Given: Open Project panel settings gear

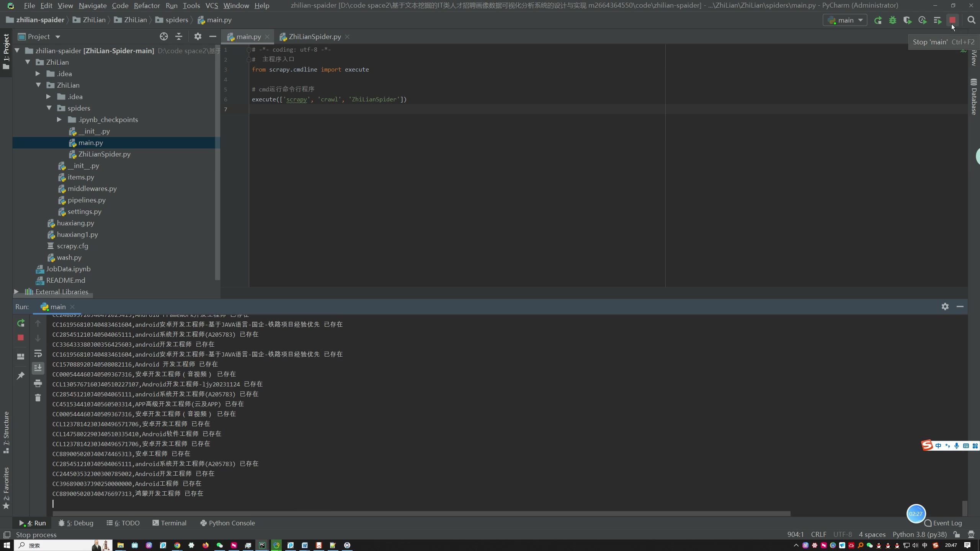Looking at the screenshot, I should coord(198,37).
